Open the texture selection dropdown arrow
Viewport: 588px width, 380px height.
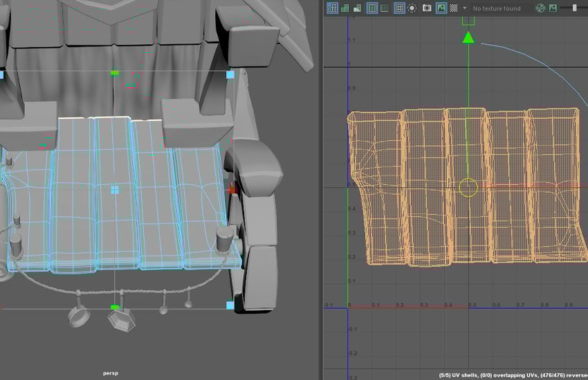(x=465, y=8)
